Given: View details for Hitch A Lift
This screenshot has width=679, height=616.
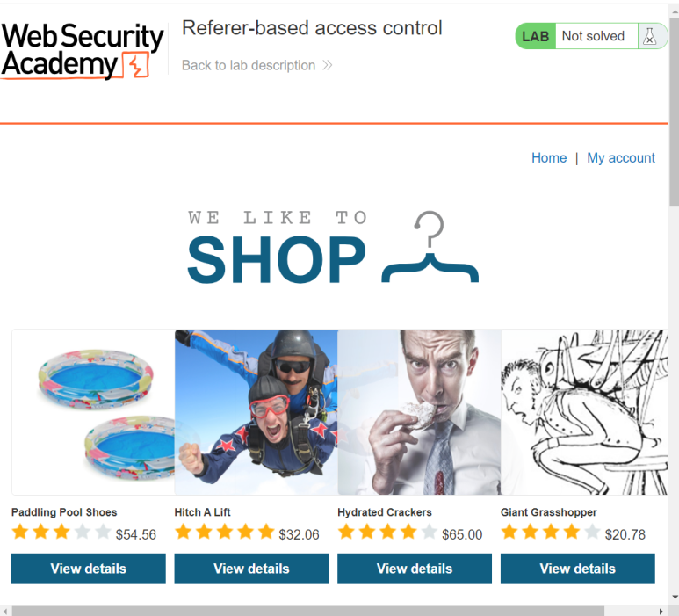Looking at the screenshot, I should pos(251,569).
